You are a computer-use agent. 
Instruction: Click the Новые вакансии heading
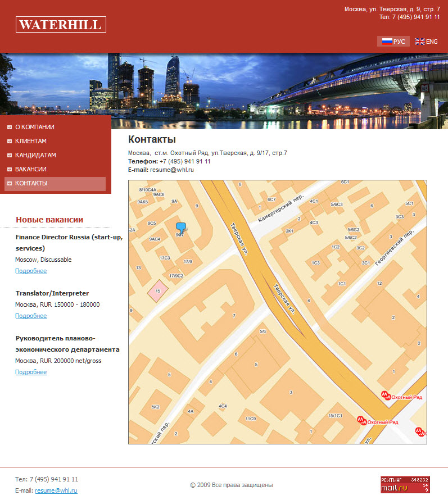49,220
